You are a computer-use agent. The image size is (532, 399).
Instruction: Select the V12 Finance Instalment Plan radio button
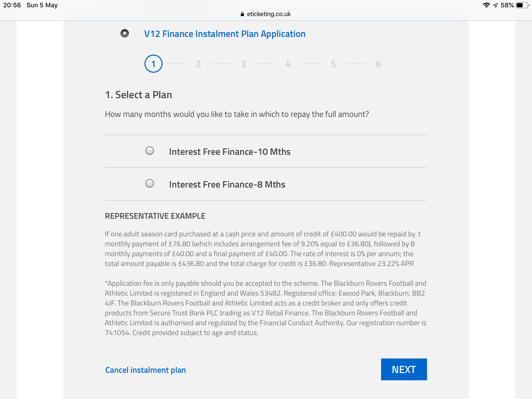coord(125,33)
